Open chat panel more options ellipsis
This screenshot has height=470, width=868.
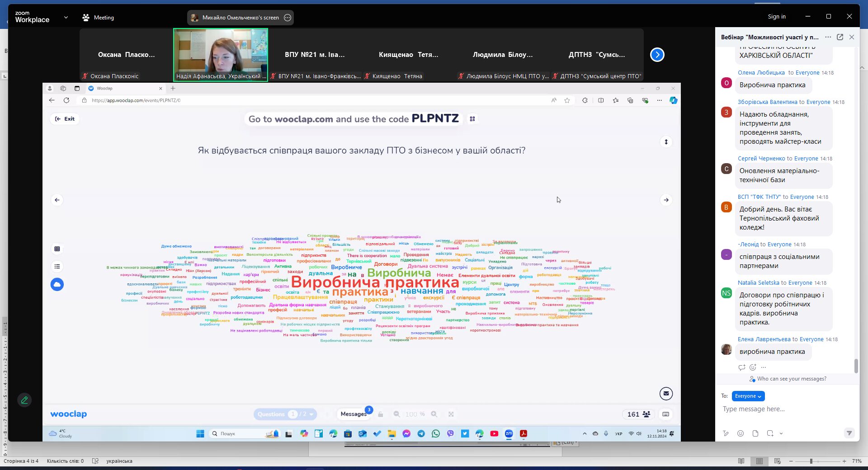click(828, 37)
